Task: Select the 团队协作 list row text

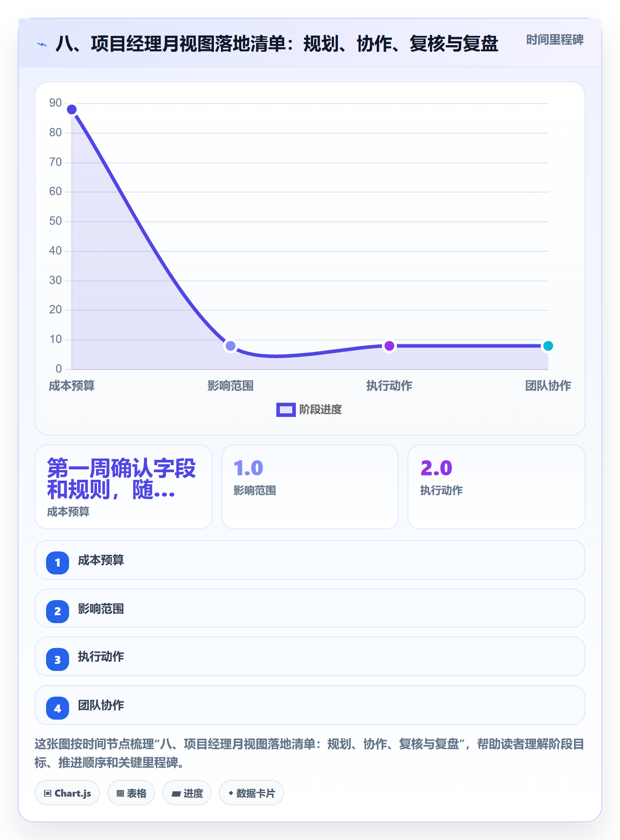Action: click(101, 705)
